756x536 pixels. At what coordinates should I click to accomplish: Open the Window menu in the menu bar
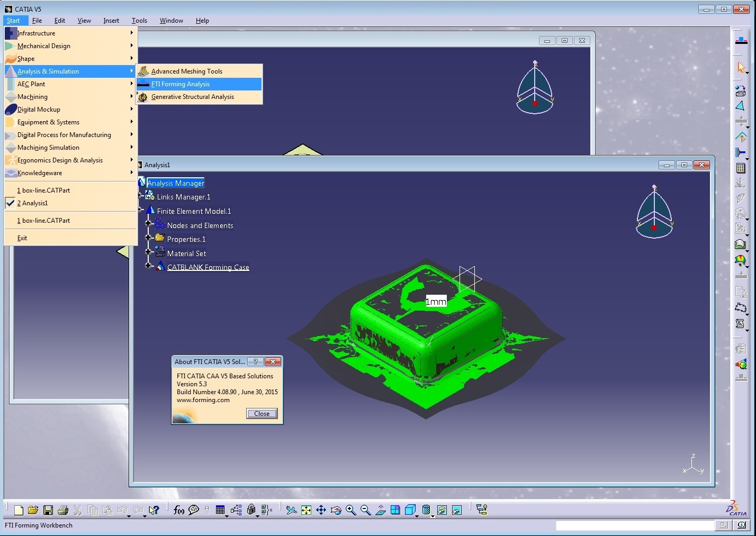pos(172,21)
